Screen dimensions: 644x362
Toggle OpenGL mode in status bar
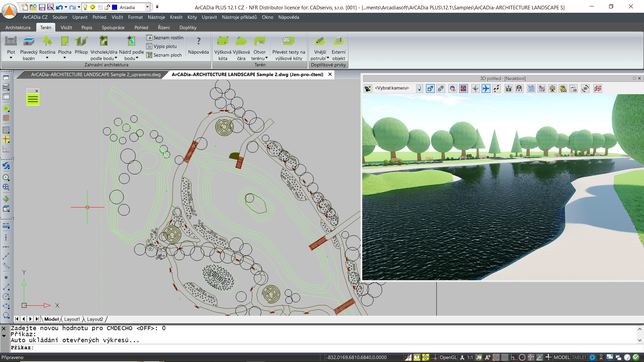pyautogui.click(x=448, y=357)
